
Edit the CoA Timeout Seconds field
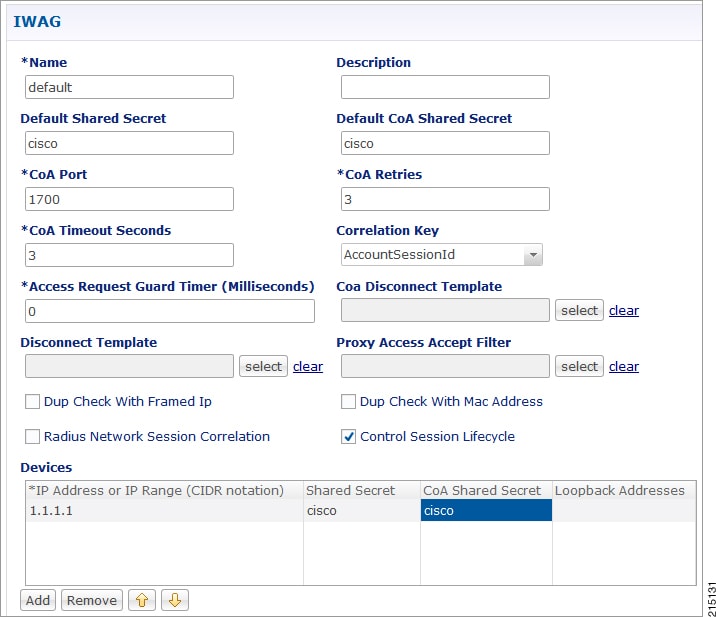[129, 255]
